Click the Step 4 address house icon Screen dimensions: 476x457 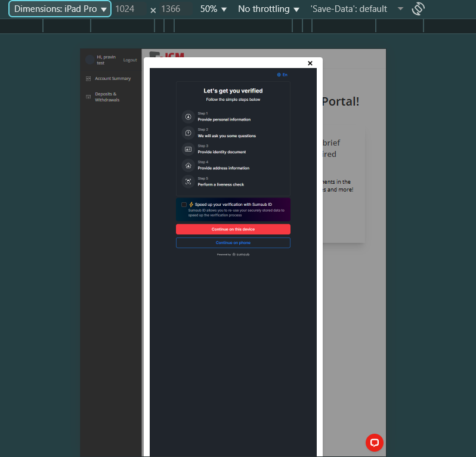[188, 165]
